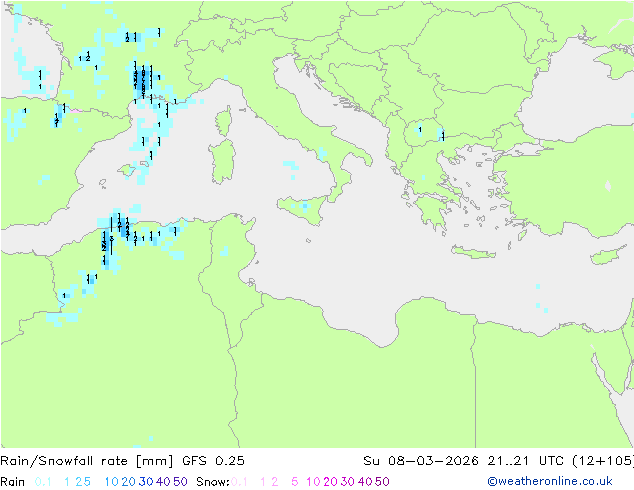The image size is (634, 490).
Task: Click the Snow legend value 5
Action: coord(295,482)
